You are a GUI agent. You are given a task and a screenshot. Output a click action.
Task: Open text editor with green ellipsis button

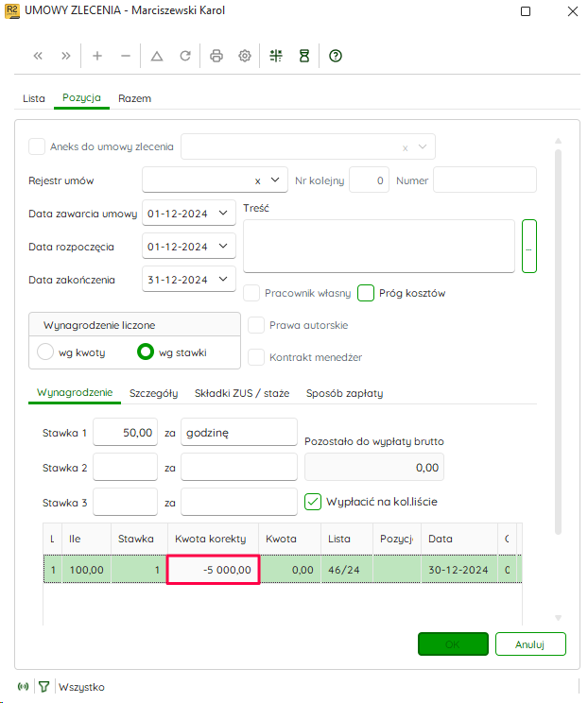point(529,246)
